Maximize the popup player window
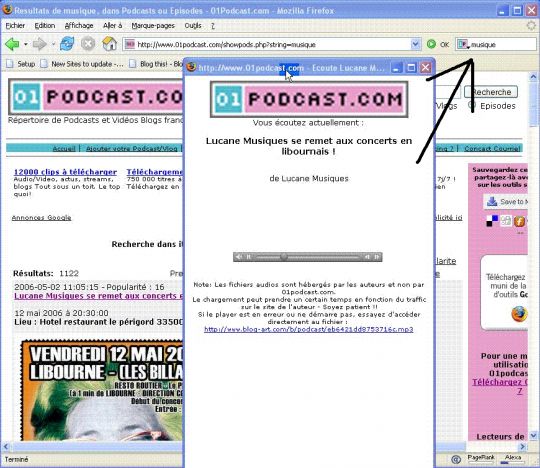Viewport: 540px width, 468px height. 411,67
